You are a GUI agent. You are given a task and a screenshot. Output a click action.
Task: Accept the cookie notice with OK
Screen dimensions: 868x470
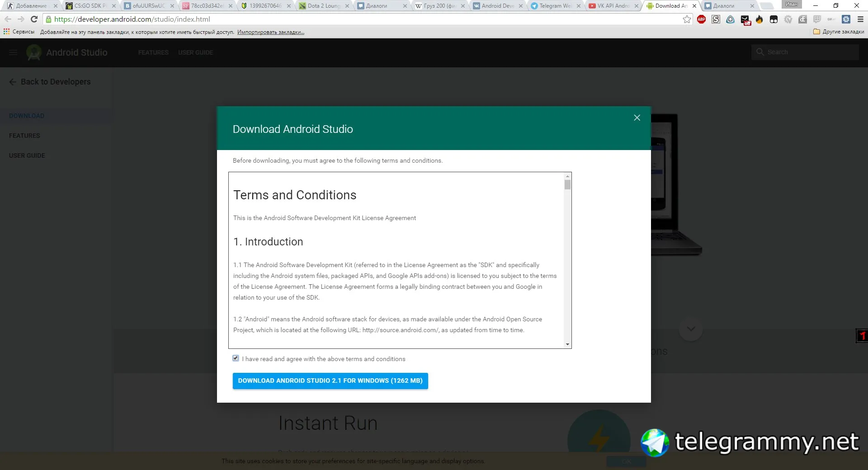coord(626,461)
